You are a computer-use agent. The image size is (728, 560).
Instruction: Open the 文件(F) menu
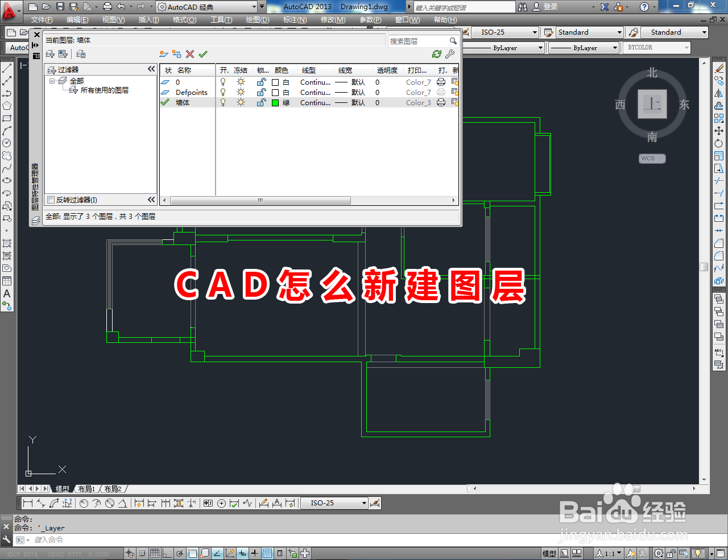tap(42, 19)
